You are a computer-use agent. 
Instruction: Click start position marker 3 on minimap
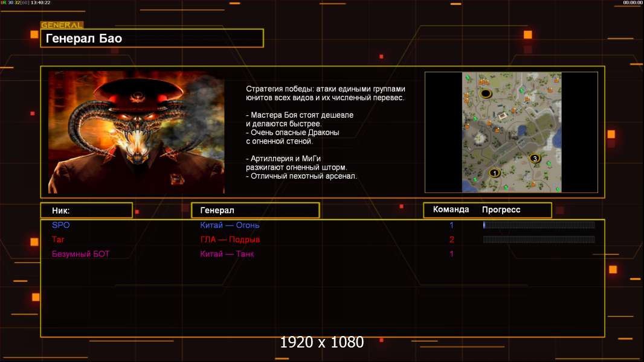(x=534, y=158)
